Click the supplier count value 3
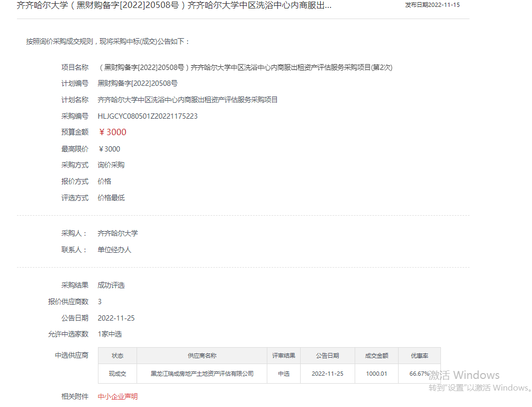Viewport: 532px width, 407px height. pos(99,301)
